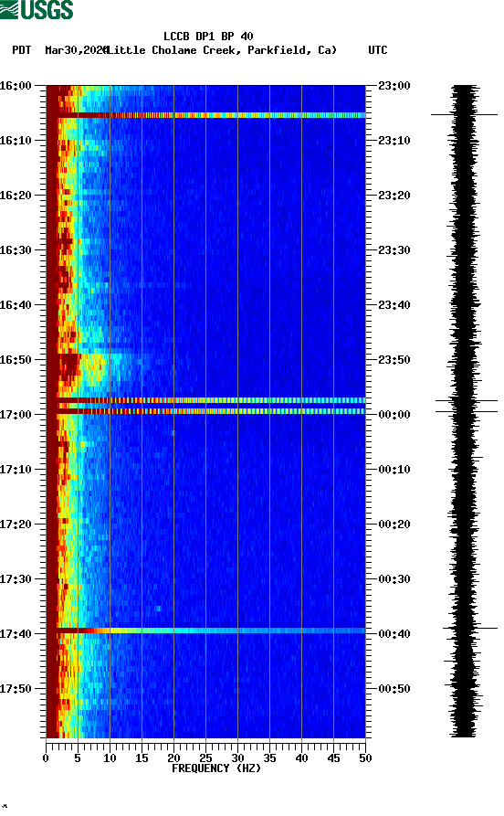The image size is (504, 816).
Task: Select the title text 'LCCB DP1 BP 40'
Action: click(x=208, y=37)
